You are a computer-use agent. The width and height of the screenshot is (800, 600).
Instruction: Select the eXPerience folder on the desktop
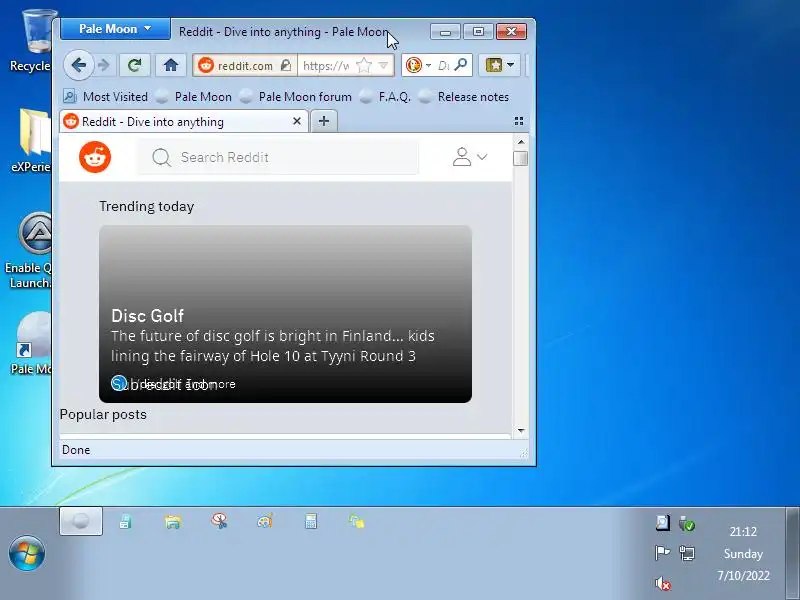point(34,141)
